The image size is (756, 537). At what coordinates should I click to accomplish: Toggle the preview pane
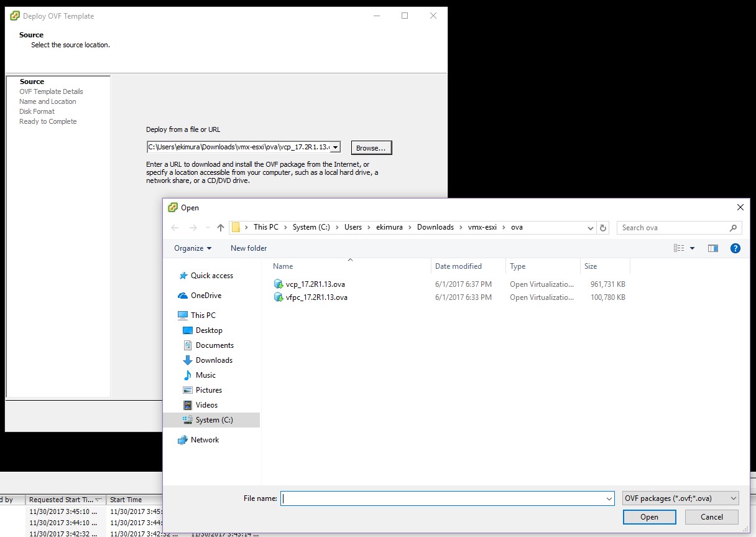[x=712, y=248]
